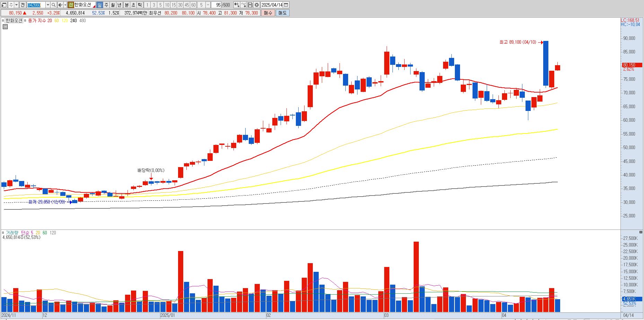644x320 pixels.
Task: Click the 한화오션 chart legend label
Action: [x=14, y=20]
